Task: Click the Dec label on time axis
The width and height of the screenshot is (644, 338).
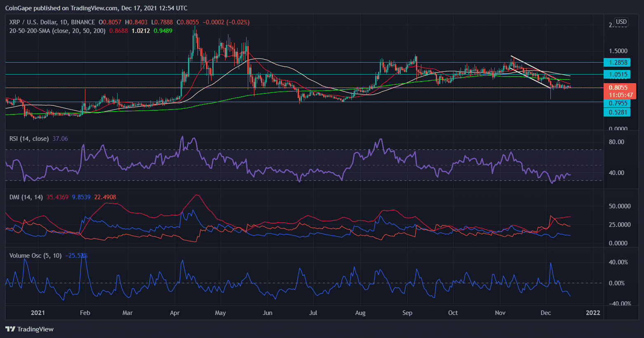Action: (x=545, y=313)
